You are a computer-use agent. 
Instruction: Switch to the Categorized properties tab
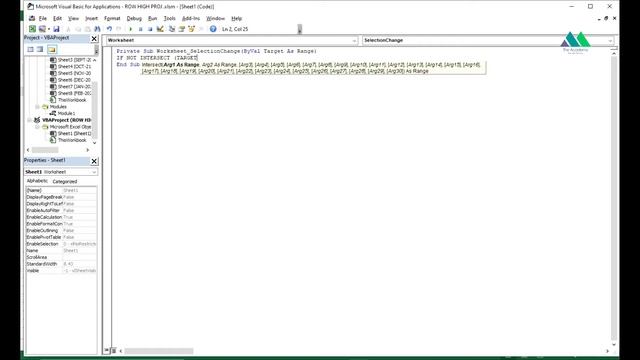(x=64, y=181)
